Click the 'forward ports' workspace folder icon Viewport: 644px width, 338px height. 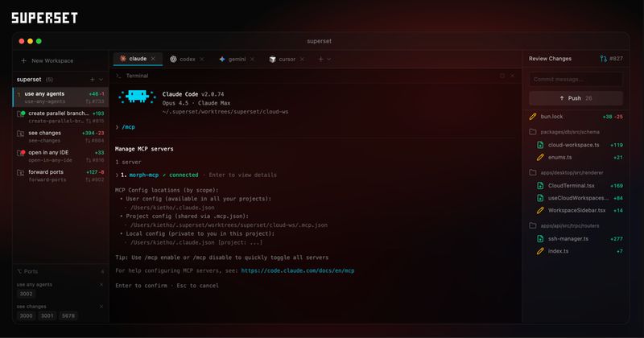(x=20, y=172)
